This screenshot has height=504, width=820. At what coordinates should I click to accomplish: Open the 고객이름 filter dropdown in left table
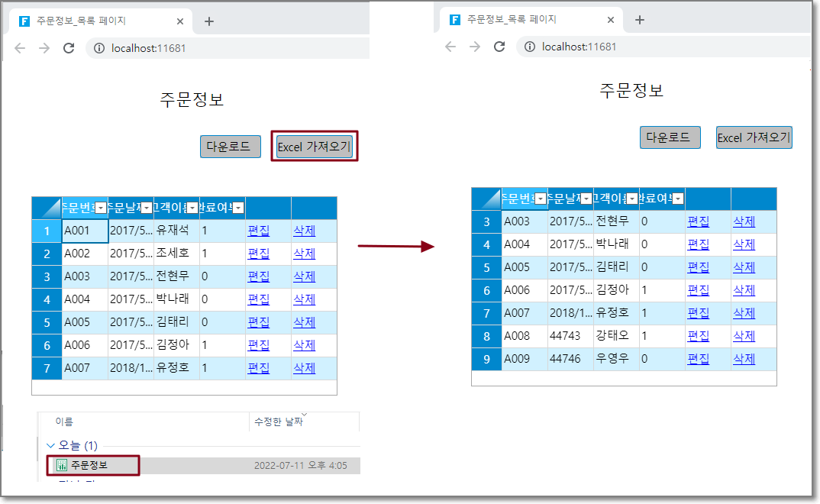(x=192, y=208)
